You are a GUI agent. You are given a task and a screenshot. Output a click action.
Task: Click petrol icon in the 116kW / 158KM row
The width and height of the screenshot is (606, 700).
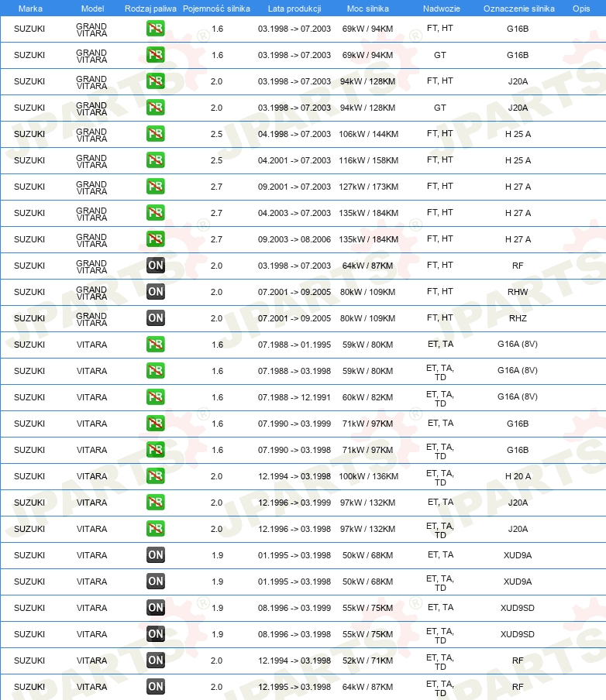coord(156,160)
